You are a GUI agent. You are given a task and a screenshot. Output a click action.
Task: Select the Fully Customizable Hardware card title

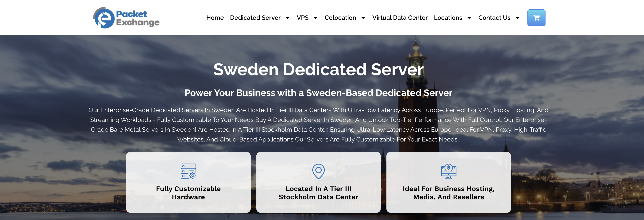[188, 193]
